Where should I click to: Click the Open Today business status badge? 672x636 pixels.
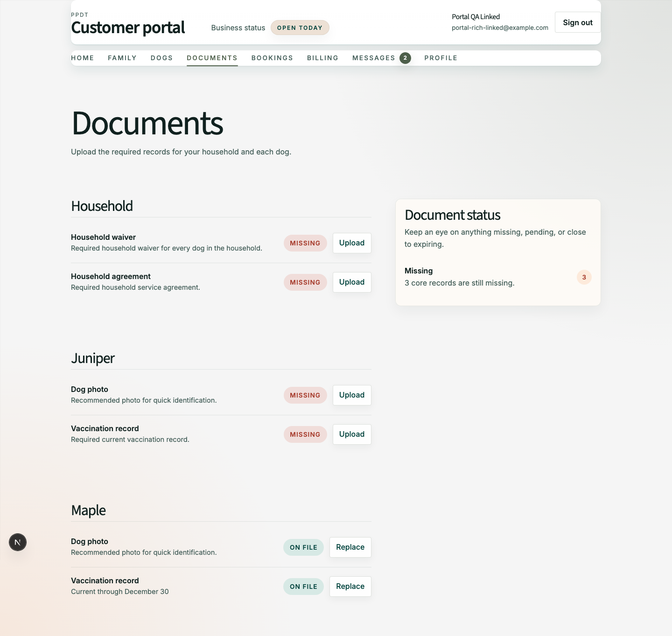click(300, 28)
